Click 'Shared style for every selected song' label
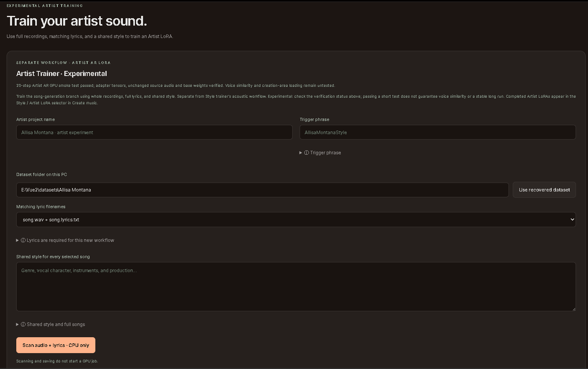The width and height of the screenshot is (588, 369). [53, 257]
